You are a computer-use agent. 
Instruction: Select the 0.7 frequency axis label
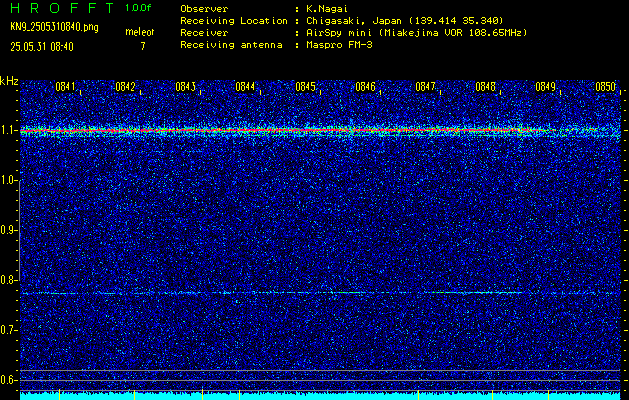click(8, 330)
